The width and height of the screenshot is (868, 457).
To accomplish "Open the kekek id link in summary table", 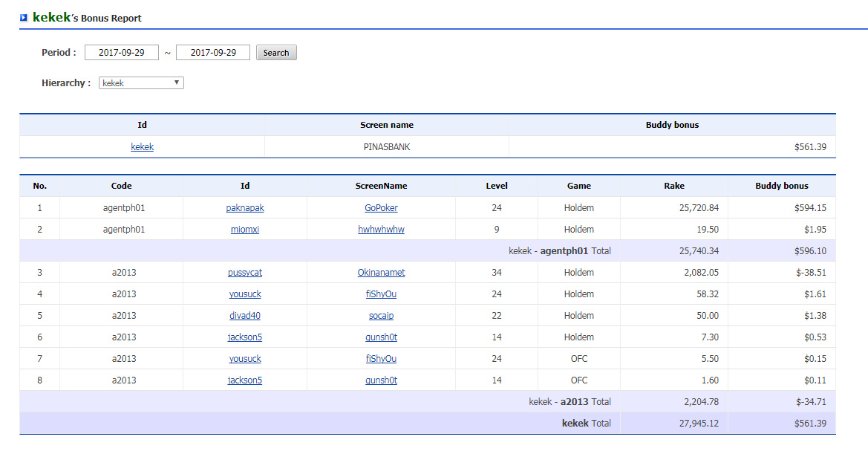I will 143,147.
